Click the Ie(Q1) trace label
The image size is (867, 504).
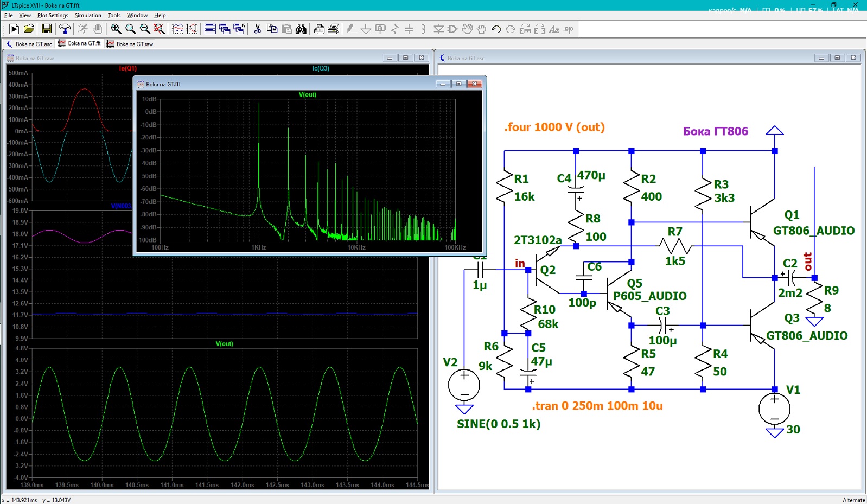[128, 68]
